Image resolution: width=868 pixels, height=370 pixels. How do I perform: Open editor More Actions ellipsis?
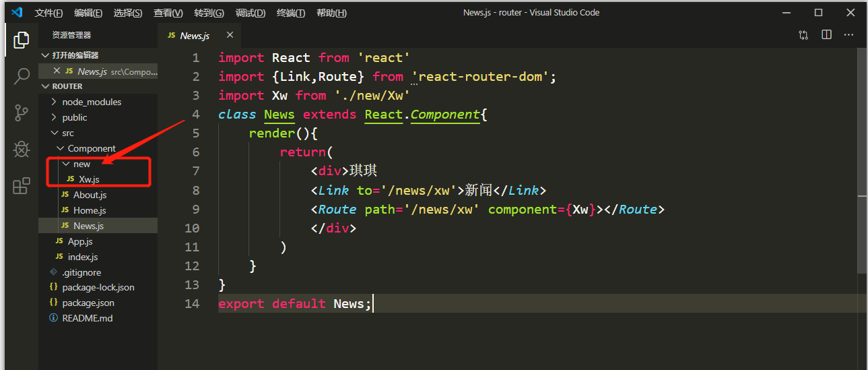click(849, 35)
